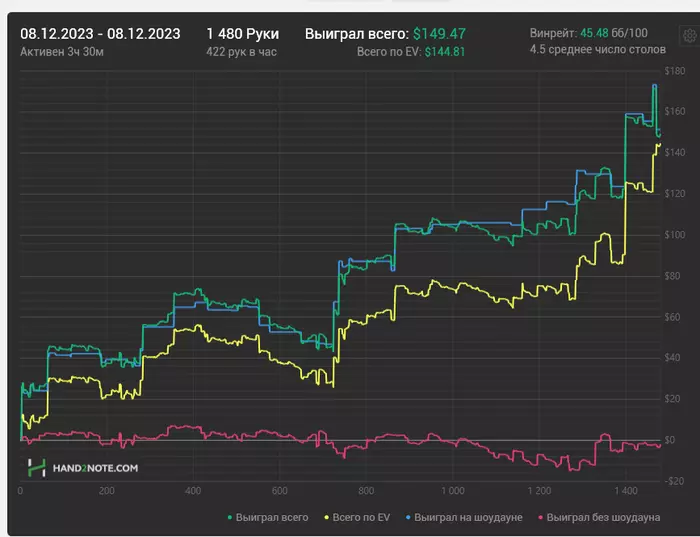This screenshot has width=700, height=537.
Task: Click the $0 baseline axis label
Action: point(670,440)
